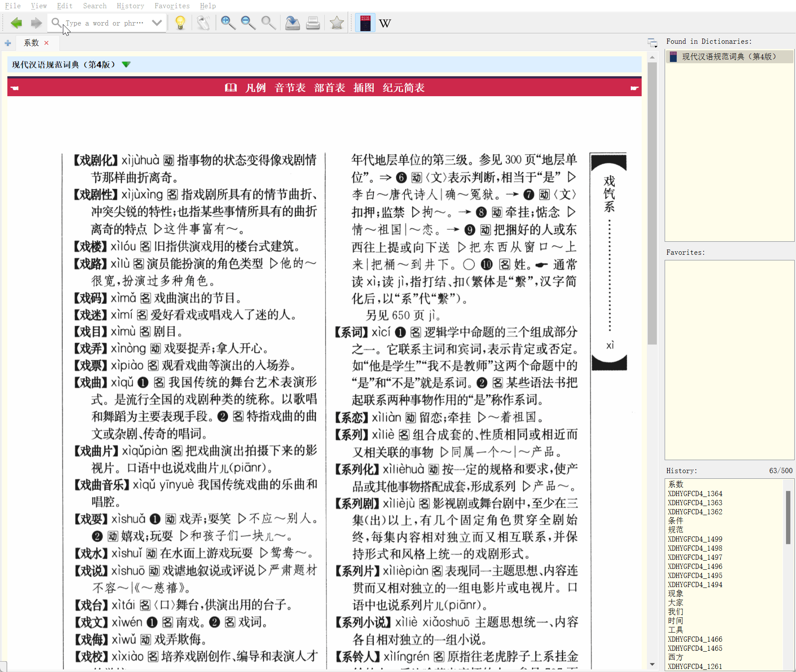Screen dimensions: 796x672
Task: Select 系数 in History list
Action: pyautogui.click(x=675, y=484)
